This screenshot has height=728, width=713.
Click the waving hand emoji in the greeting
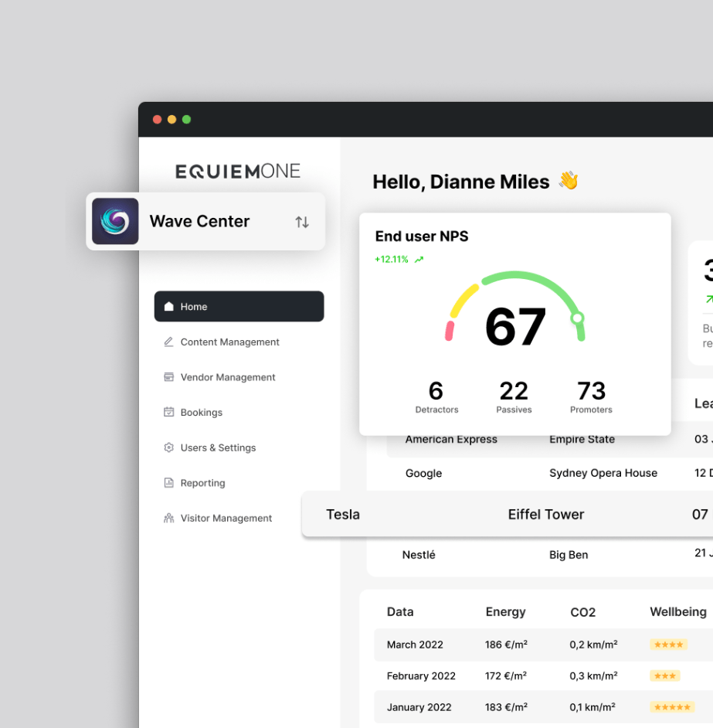coord(568,181)
